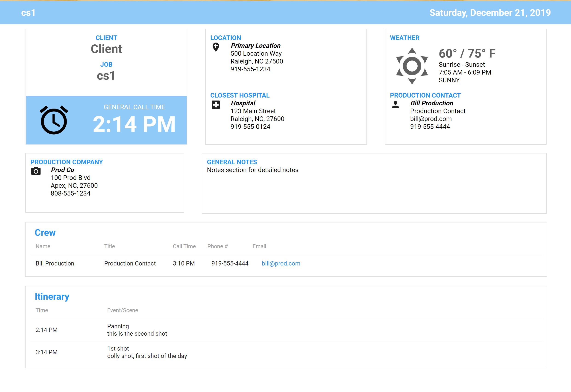
Task: Click the 2:14 PM itinerary time
Action: (x=47, y=330)
